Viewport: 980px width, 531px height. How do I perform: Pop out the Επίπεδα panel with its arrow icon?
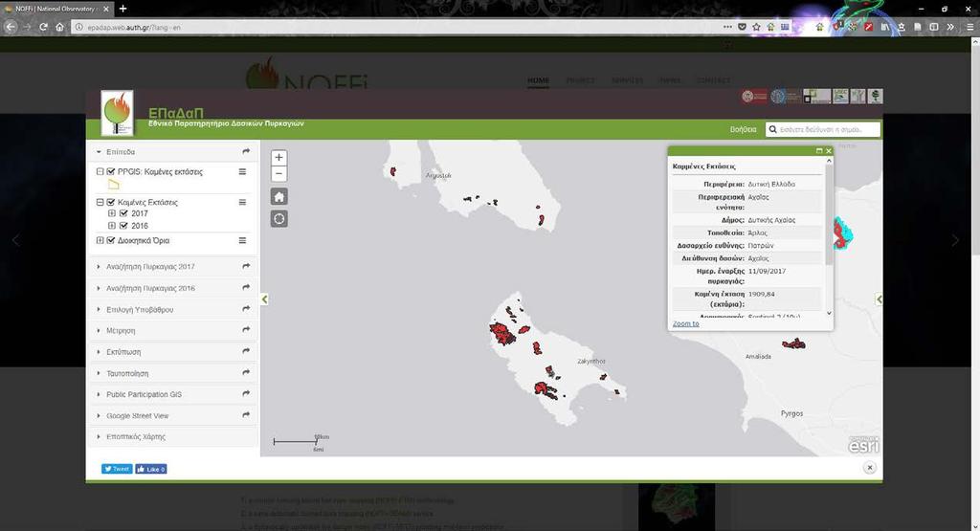[x=246, y=152]
